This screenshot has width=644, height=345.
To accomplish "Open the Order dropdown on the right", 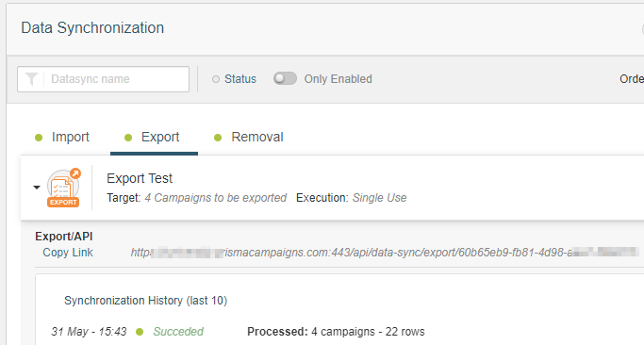I will (x=632, y=79).
